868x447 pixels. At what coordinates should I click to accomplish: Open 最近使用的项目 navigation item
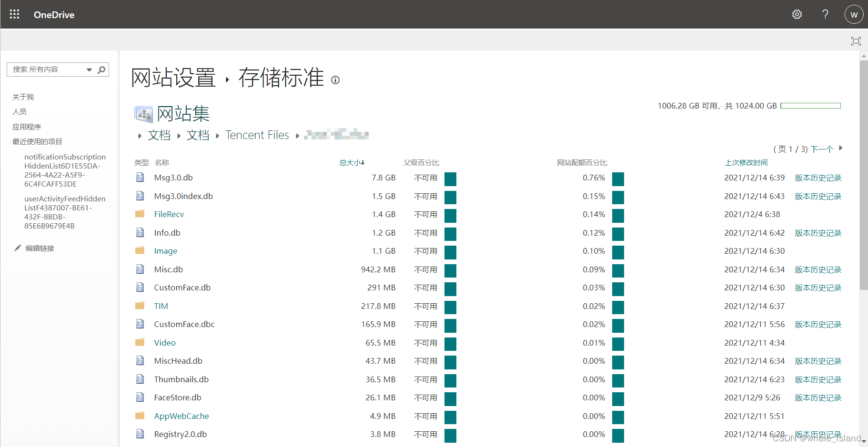pyautogui.click(x=37, y=141)
